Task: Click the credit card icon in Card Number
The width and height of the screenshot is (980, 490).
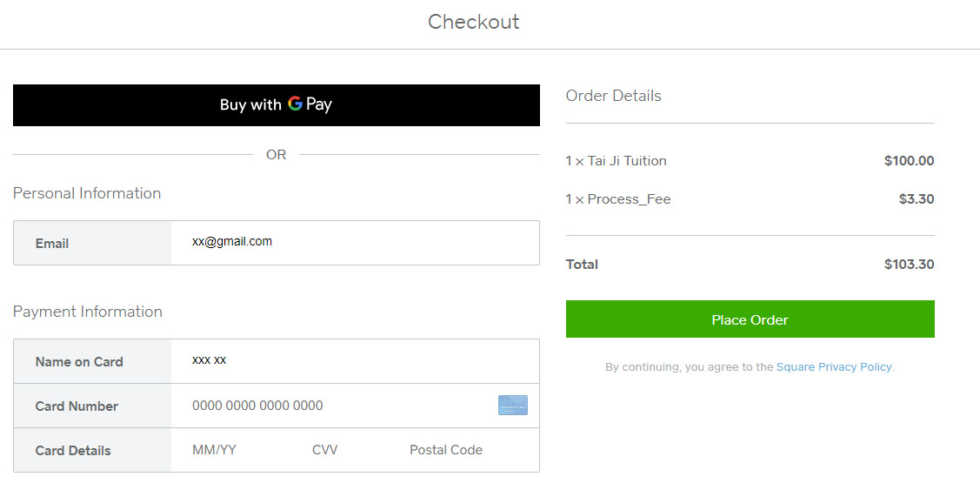Action: coord(512,406)
